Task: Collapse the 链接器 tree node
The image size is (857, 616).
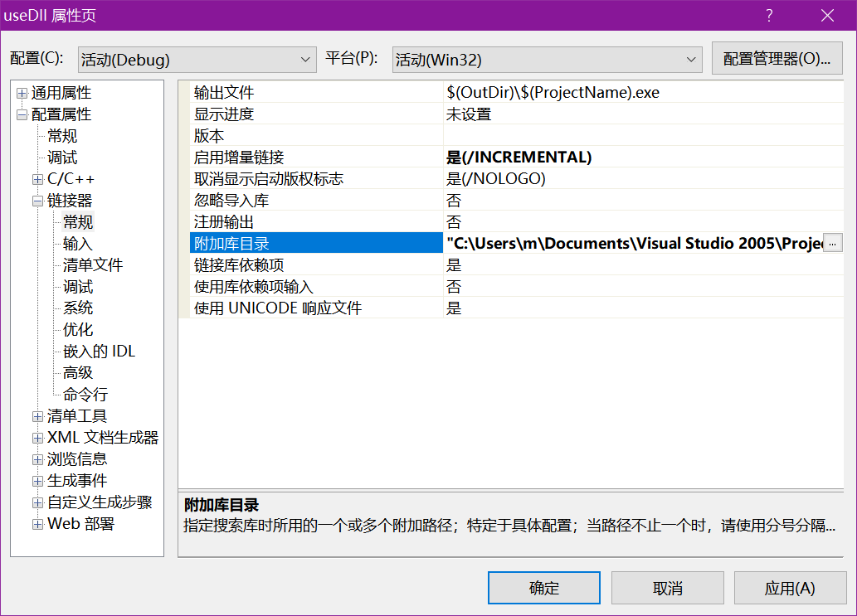Action: (x=37, y=201)
